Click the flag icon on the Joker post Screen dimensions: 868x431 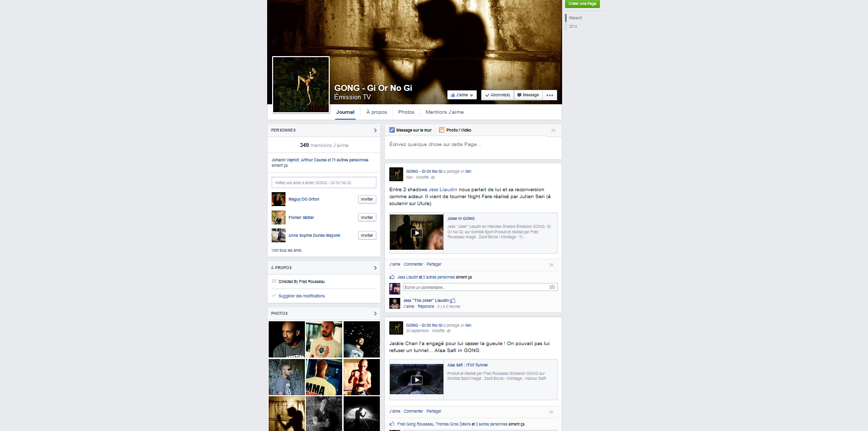tap(551, 265)
